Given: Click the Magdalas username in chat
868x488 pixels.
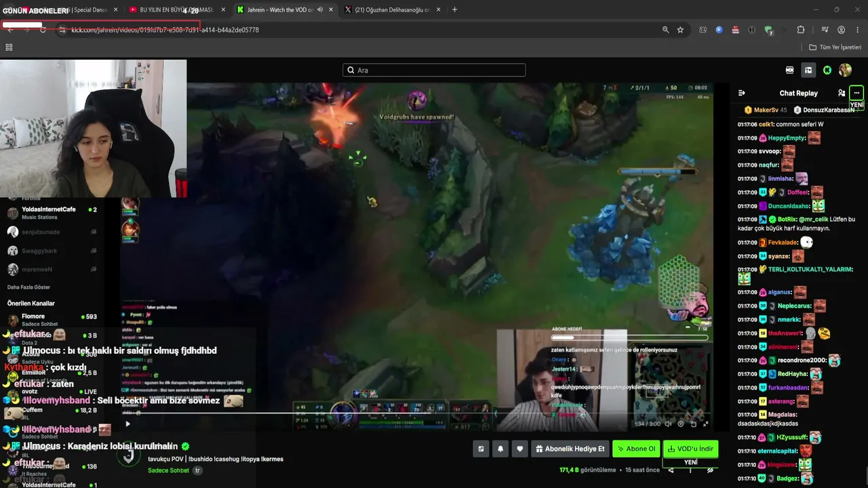Looking at the screenshot, I should (x=783, y=415).
